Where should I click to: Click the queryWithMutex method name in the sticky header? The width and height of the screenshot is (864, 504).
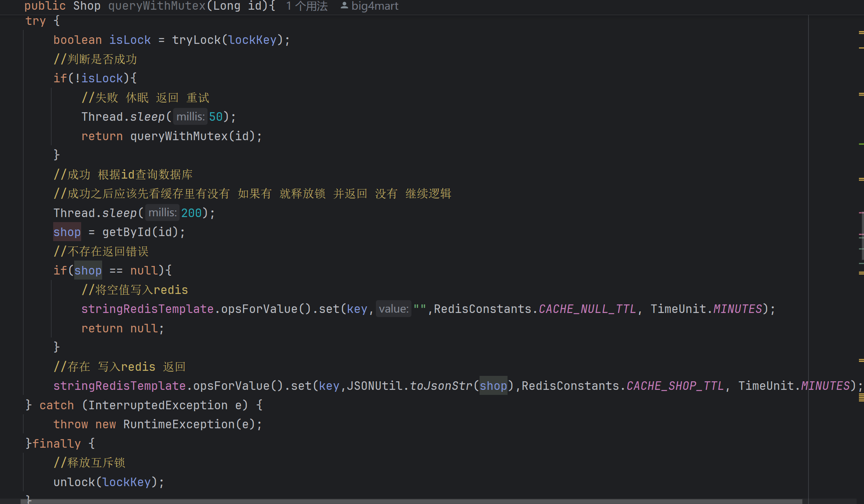[156, 6]
